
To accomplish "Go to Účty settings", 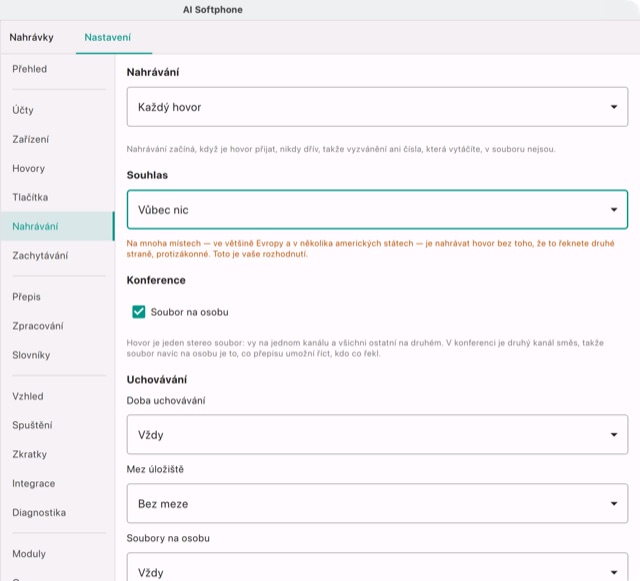I will pyautogui.click(x=57, y=110).
